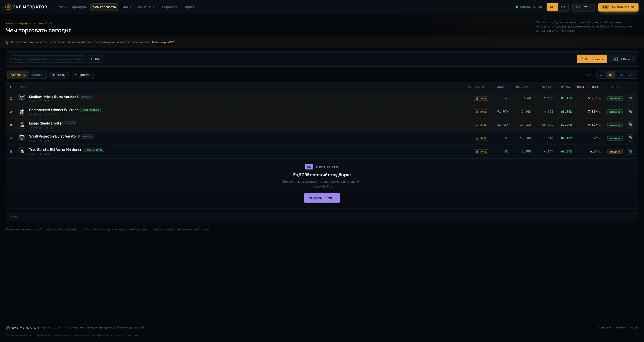Screen dimensions: 644x342
Task: Show 50 rows per page
Action: (611, 75)
